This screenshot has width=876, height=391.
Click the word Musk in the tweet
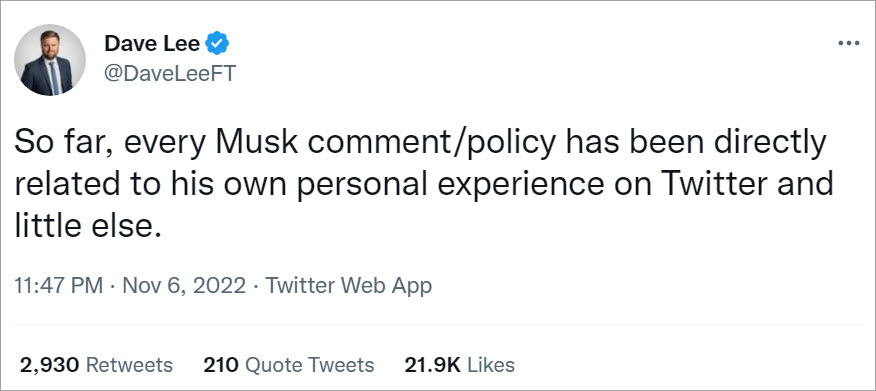[x=255, y=145]
